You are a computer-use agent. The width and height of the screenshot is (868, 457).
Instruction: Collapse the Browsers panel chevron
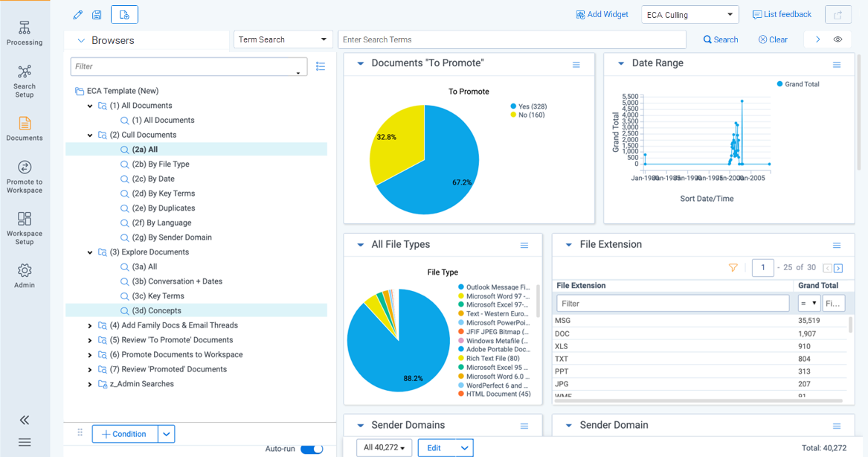81,40
